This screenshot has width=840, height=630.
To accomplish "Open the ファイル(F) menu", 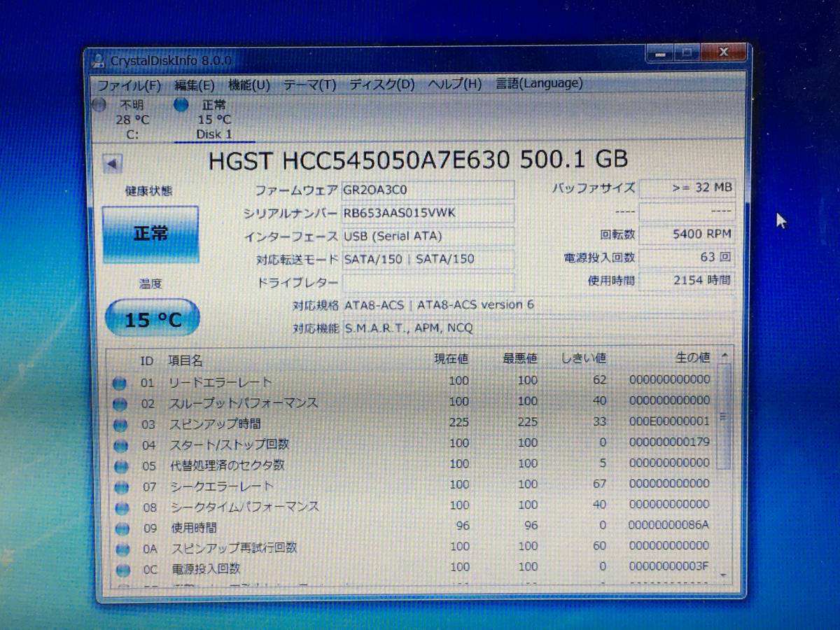I will tap(129, 85).
